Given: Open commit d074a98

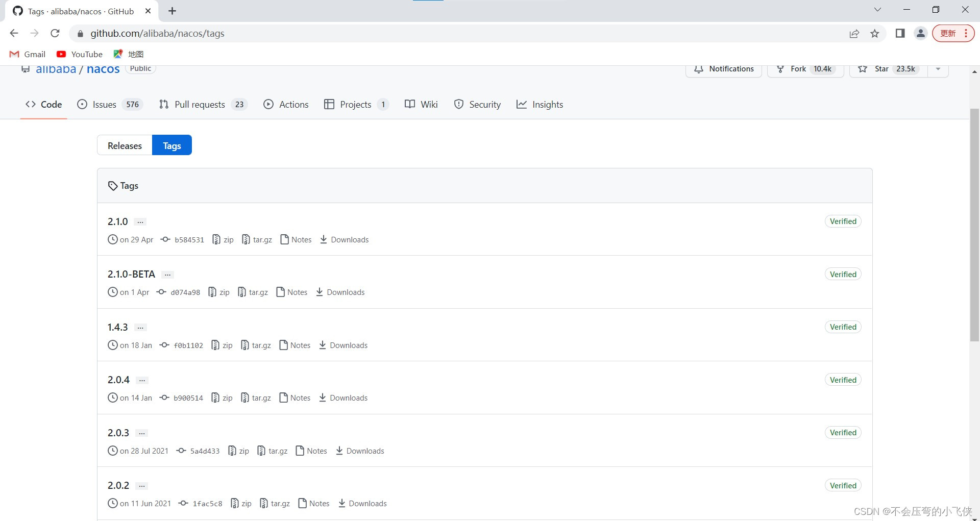Looking at the screenshot, I should [x=179, y=292].
